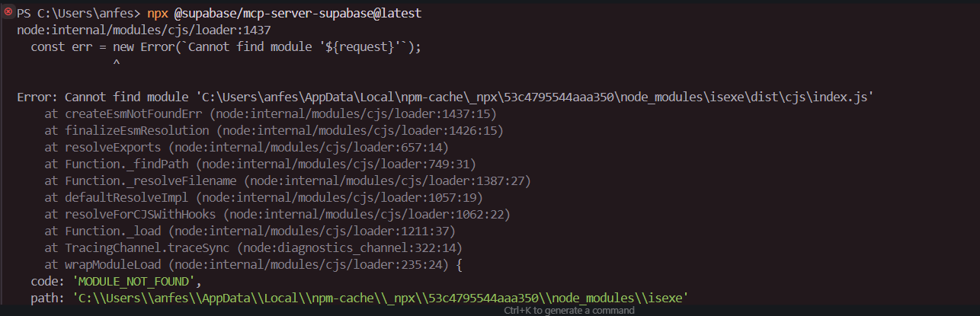Open Function._resolveFilename loader:1387:27 location
This screenshot has height=316, width=980.
tap(387, 180)
